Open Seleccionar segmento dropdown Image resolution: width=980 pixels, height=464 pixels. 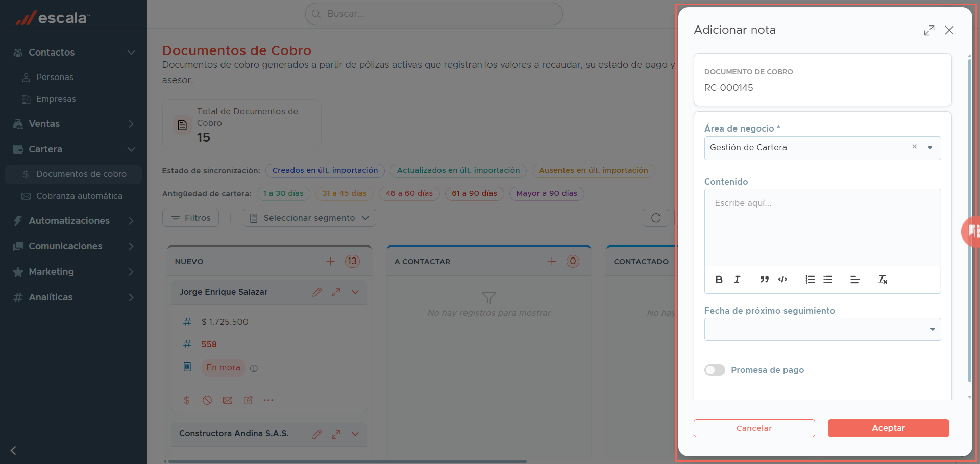pyautogui.click(x=309, y=218)
